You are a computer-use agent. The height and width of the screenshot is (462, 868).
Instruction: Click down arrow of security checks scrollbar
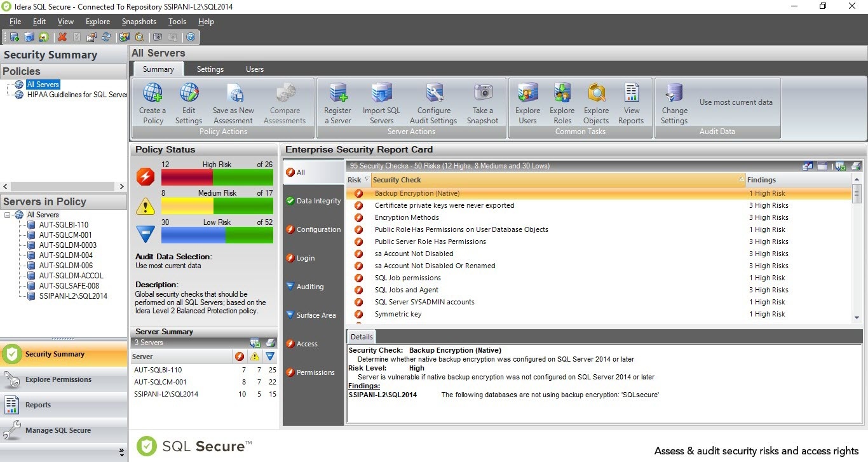point(857,318)
